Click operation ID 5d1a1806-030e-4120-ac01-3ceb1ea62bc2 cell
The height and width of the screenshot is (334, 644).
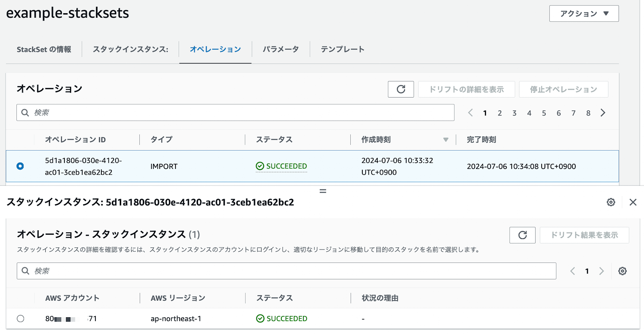(83, 166)
